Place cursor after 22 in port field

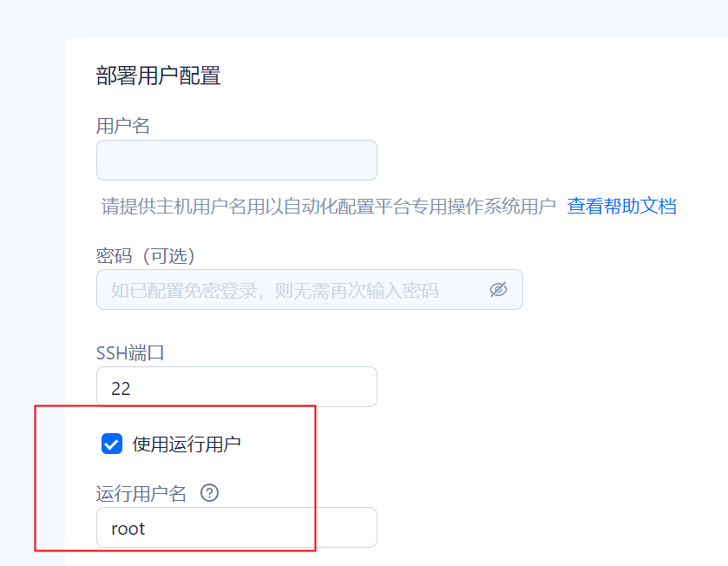point(132,388)
